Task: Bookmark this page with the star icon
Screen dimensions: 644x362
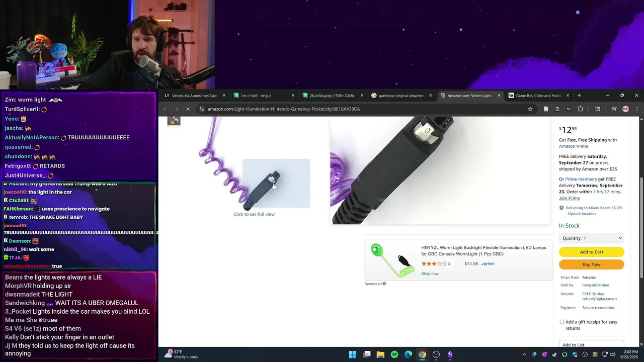Action: [x=530, y=109]
